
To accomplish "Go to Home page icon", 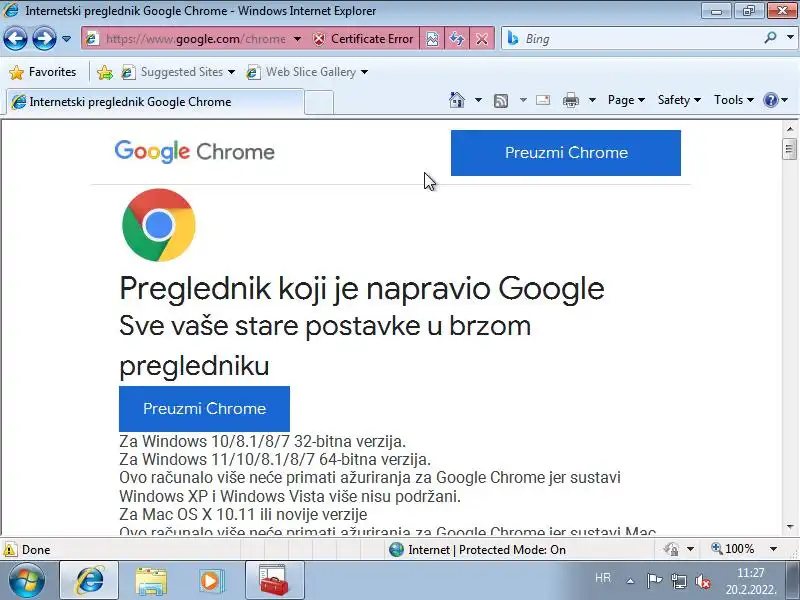I will click(457, 100).
